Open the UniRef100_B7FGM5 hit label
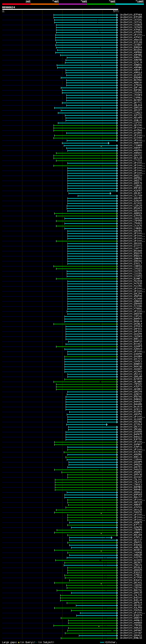 tap(131, 17)
